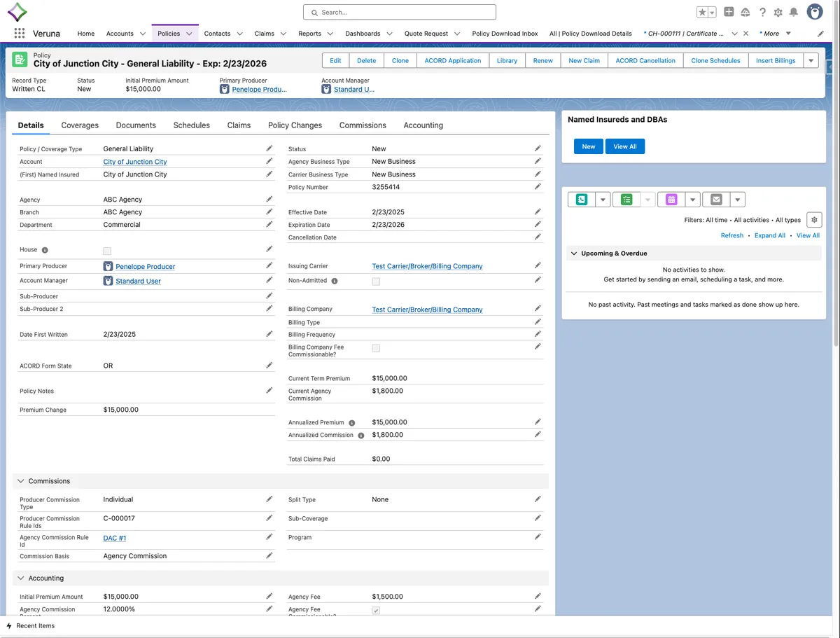Screen dimensions: 840x638
Task: Click the New Event calendar icon
Action: 671,200
